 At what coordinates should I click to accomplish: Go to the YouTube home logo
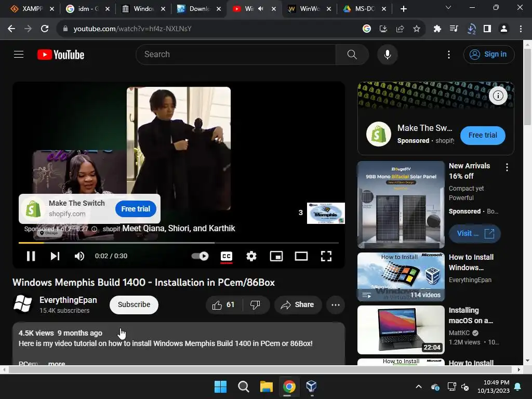[x=61, y=55]
